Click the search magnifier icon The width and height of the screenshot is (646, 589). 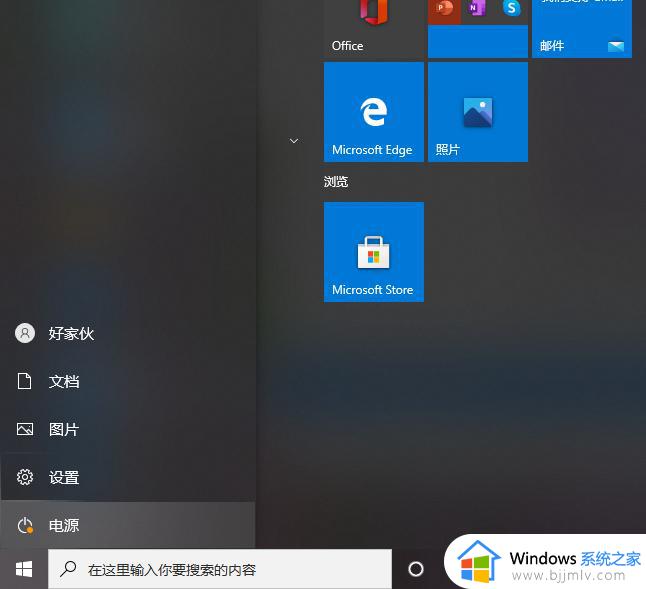(68, 569)
